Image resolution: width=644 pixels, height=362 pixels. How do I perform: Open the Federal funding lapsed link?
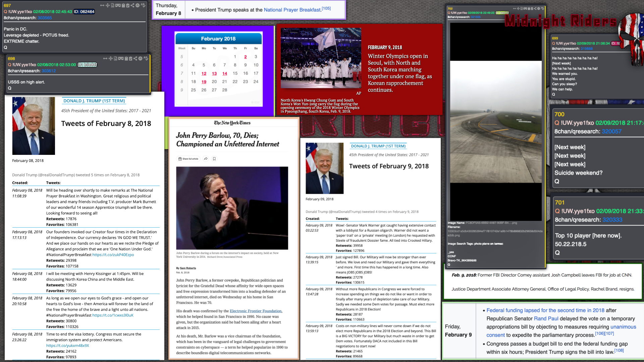(545, 310)
